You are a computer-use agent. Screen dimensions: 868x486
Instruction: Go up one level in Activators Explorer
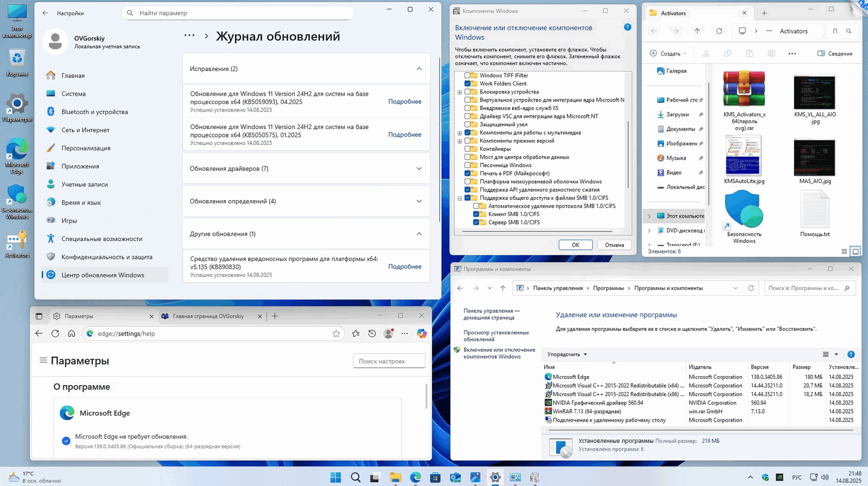point(697,31)
